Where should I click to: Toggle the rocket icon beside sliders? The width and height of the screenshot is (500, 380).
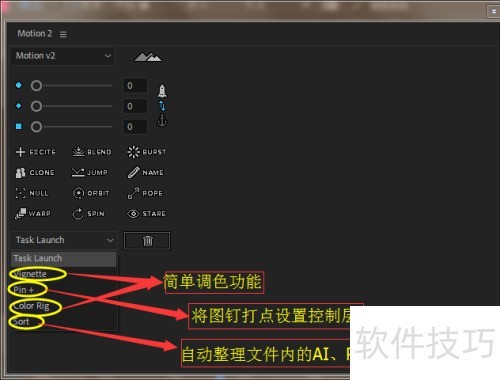click(162, 91)
